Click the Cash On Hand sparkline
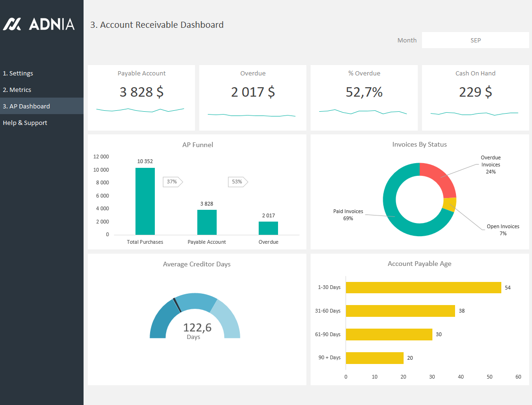 pyautogui.click(x=474, y=114)
